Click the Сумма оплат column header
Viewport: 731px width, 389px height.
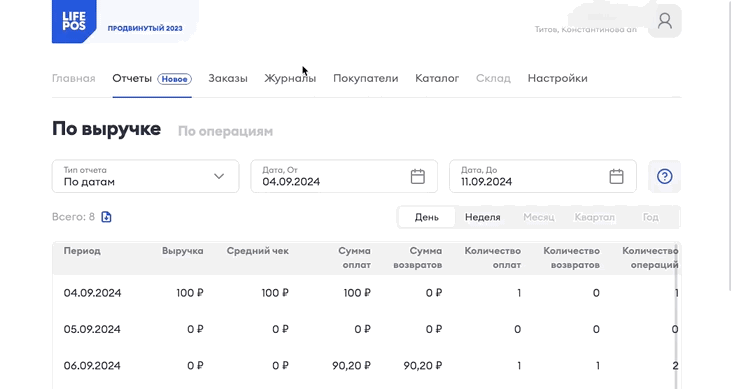coord(354,258)
